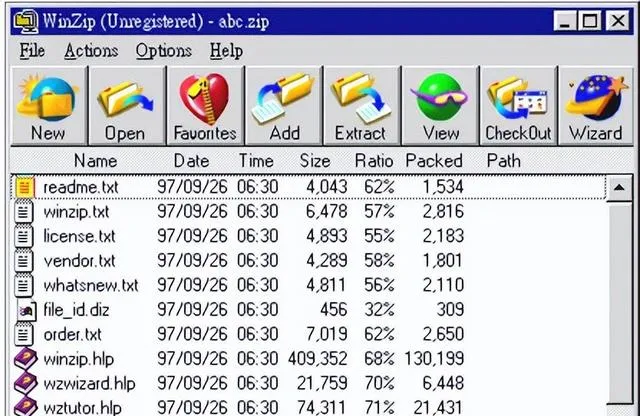Select the wzwizard.hlp help book icon
The width and height of the screenshot is (640, 416).
pos(25,383)
